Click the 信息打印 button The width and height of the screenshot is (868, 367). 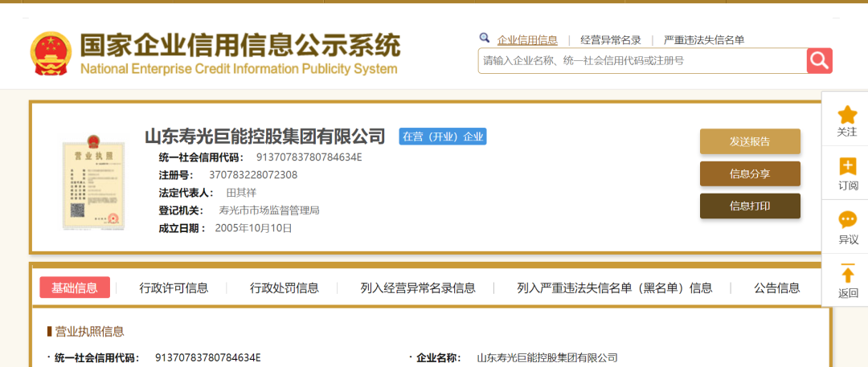750,206
